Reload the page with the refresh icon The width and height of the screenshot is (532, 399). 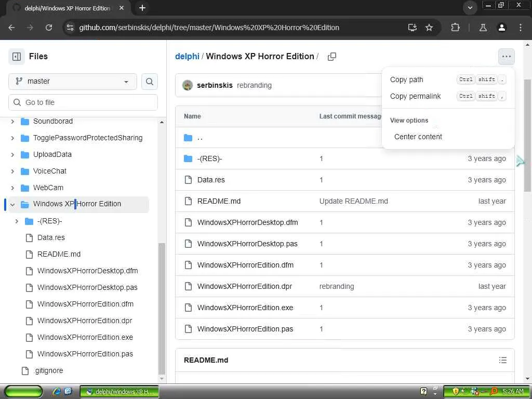[49, 28]
